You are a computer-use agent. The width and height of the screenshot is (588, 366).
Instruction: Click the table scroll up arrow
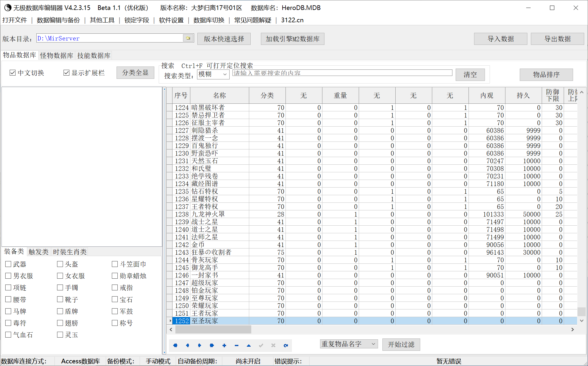tap(582, 92)
